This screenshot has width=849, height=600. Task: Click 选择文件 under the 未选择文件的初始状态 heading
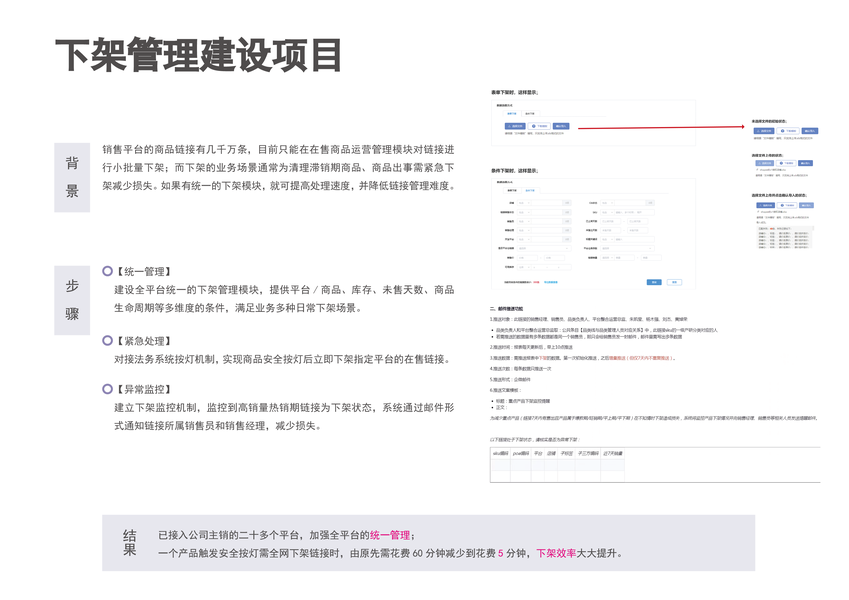pyautogui.click(x=765, y=131)
